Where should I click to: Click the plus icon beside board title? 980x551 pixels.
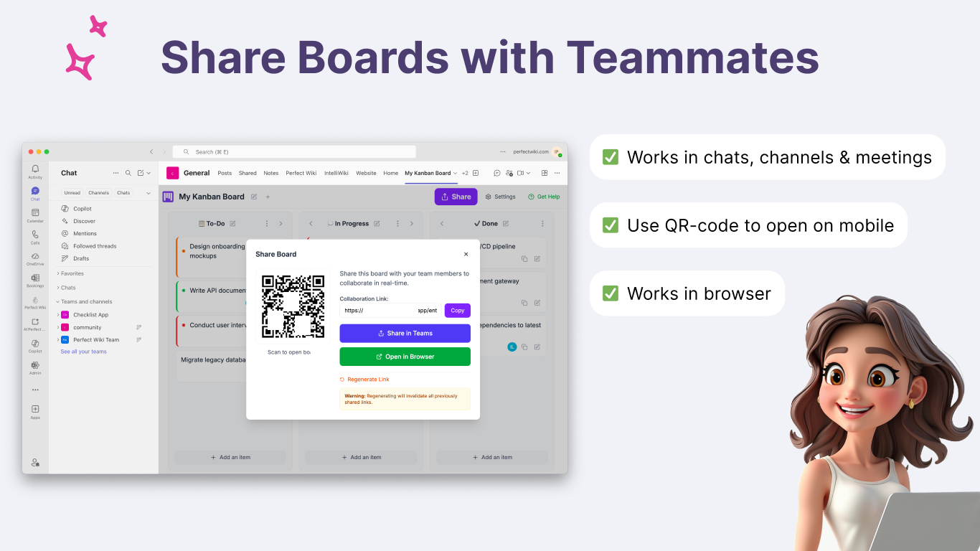click(268, 197)
